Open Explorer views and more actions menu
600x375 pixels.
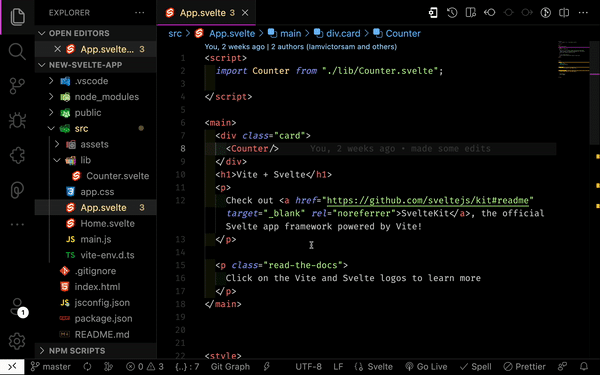140,13
